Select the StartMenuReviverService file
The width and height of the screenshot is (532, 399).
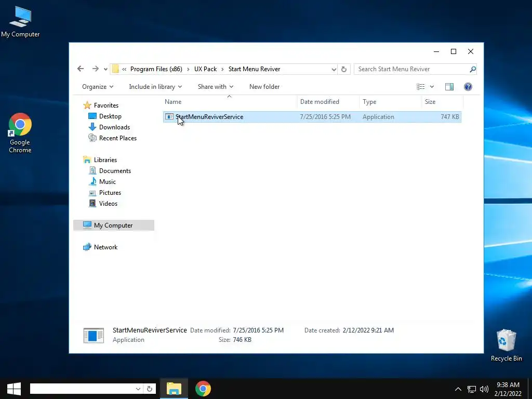tap(312, 117)
